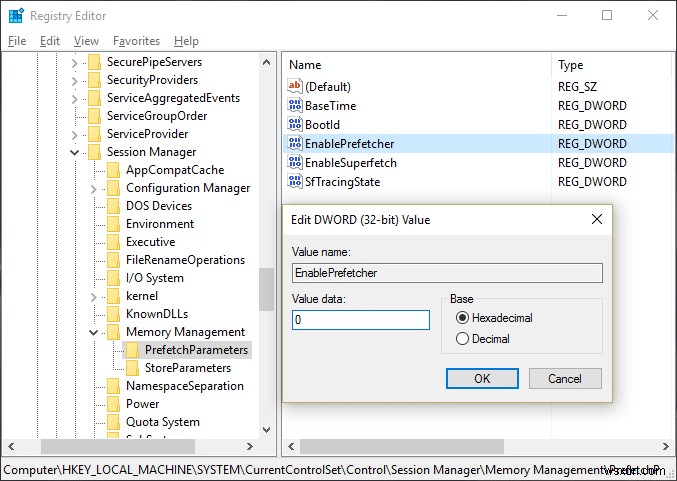Click the BootId DWORD icon

point(294,125)
